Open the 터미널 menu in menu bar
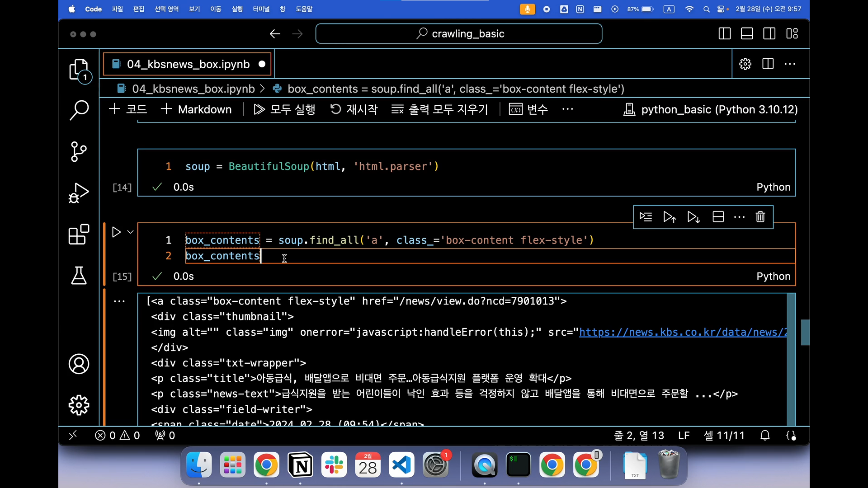868x488 pixels. tap(261, 9)
